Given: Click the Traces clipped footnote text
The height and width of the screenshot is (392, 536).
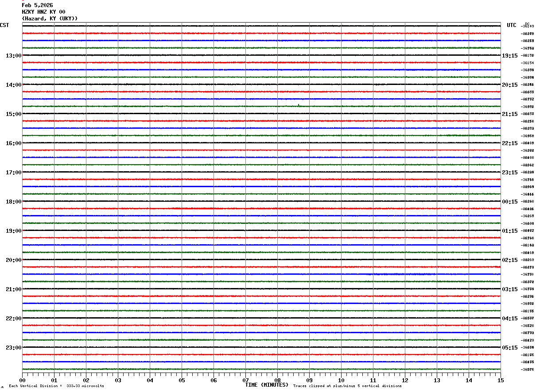Looking at the screenshot, I should 347,386.
